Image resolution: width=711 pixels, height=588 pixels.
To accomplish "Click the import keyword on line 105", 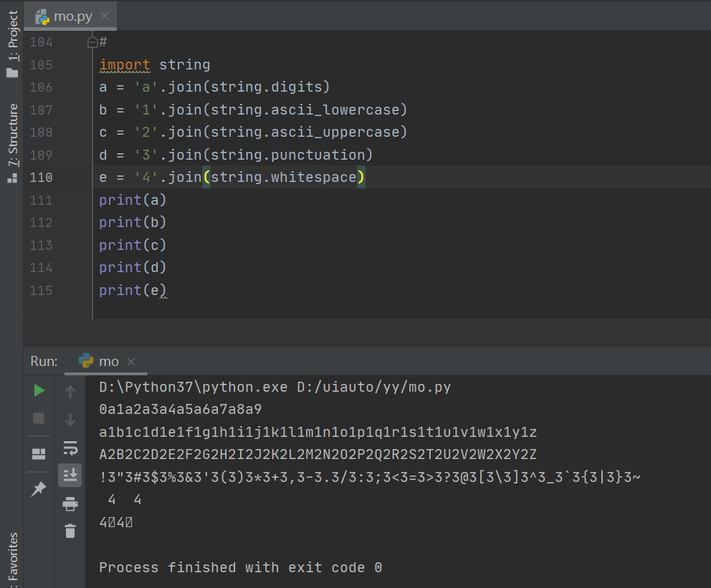I will click(125, 65).
